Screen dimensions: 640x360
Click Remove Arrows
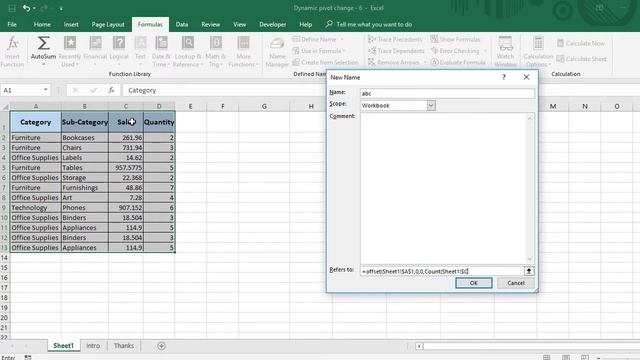(x=394, y=62)
